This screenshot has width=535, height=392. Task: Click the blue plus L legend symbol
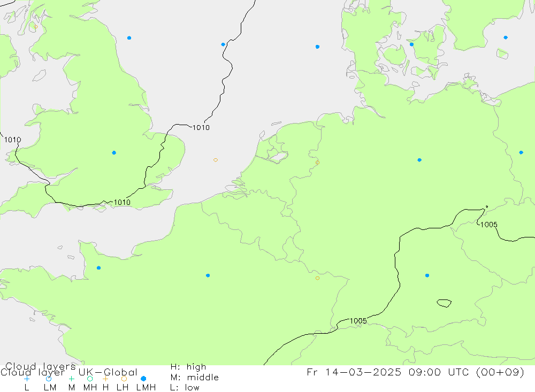pos(27,379)
